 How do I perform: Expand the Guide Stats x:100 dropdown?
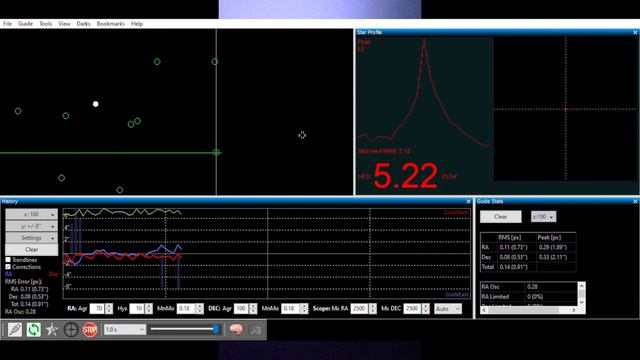[543, 217]
